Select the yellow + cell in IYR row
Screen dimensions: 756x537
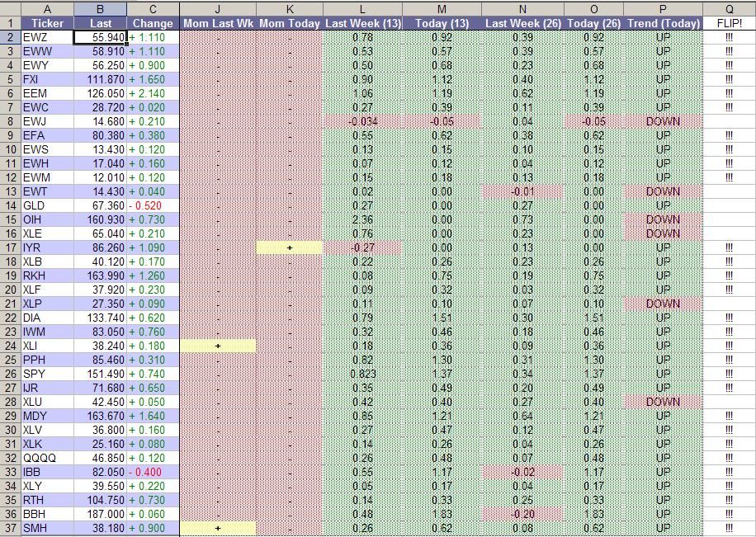[x=290, y=247]
